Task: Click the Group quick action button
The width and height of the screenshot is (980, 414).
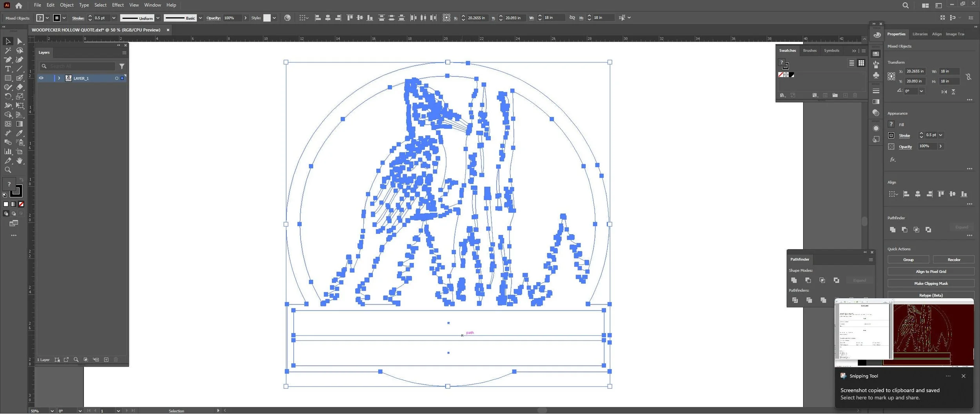Action: click(908, 260)
